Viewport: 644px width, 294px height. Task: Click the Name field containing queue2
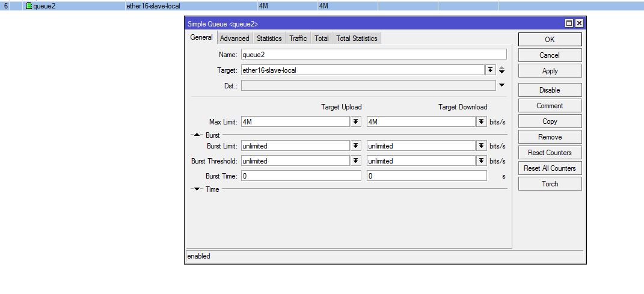[x=374, y=55]
